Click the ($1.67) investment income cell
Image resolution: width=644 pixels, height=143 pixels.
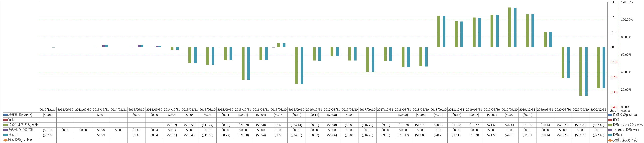point(172,125)
